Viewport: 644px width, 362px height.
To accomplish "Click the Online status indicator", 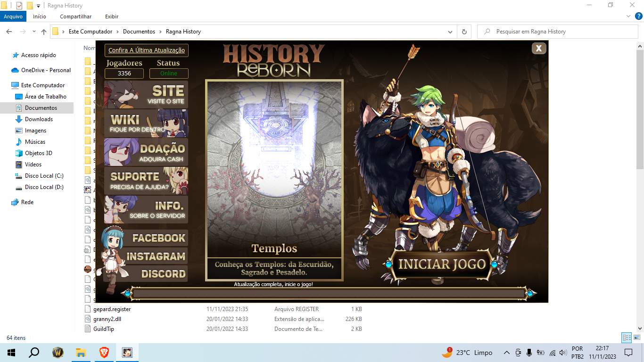I will click(x=169, y=74).
